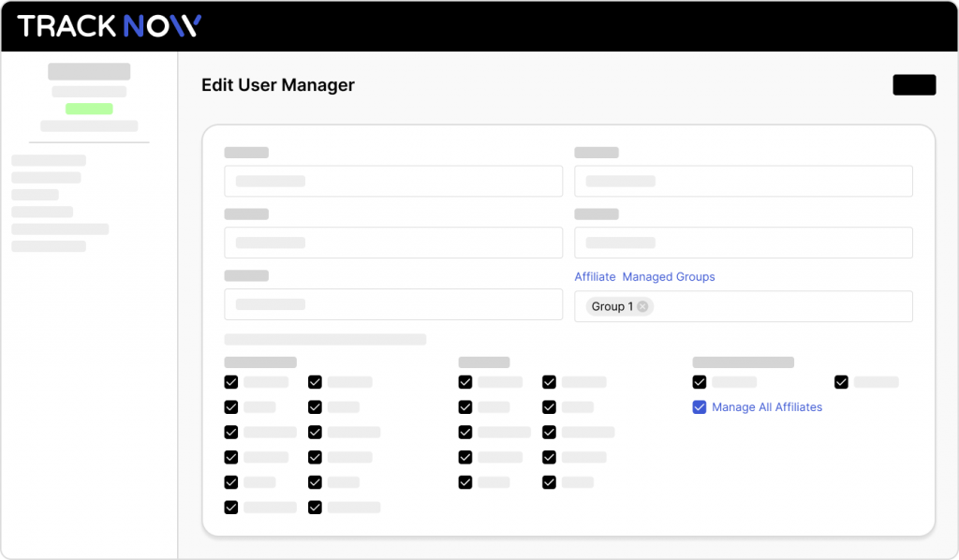The image size is (959, 560).
Task: Toggle the checkbox directly above Manage All Affiliates
Action: coord(699,382)
